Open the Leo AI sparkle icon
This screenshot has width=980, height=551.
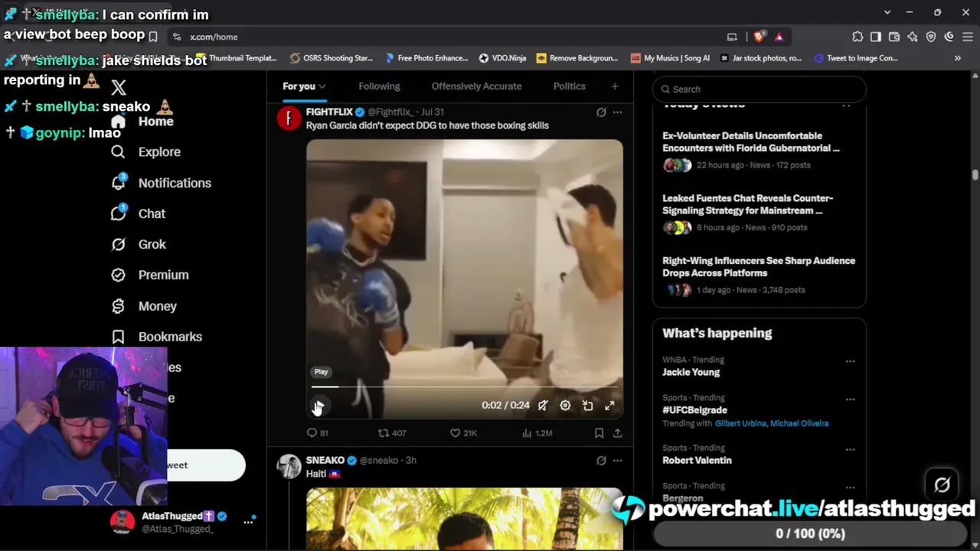(913, 37)
